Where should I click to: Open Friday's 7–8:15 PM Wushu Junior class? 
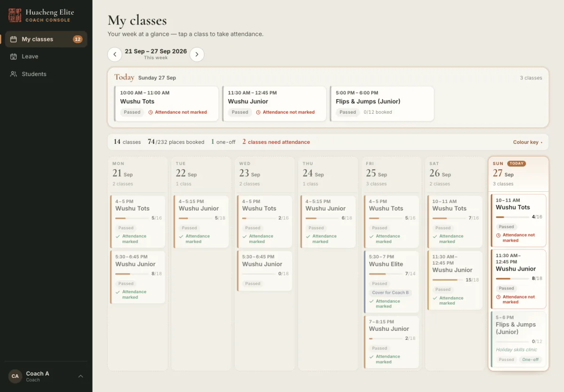click(x=391, y=342)
